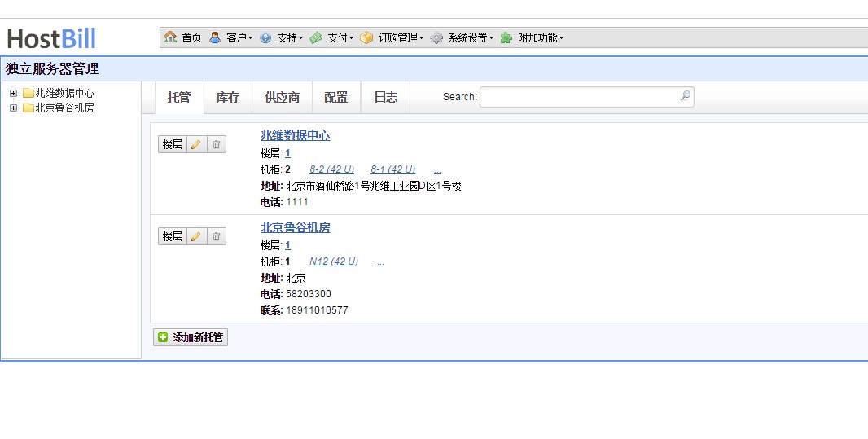Switch to the 托管 tab
Viewport: 868px width, 439px height.
click(x=179, y=98)
